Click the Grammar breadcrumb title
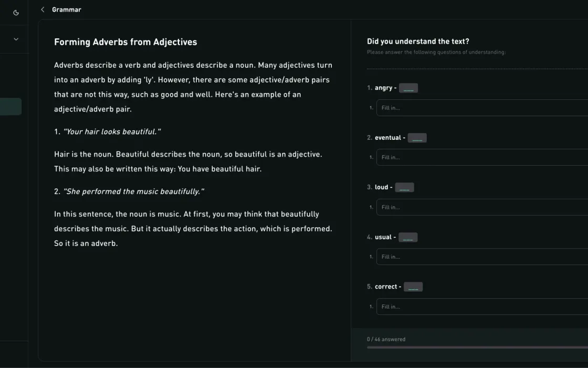Image resolution: width=588 pixels, height=368 pixels. (66, 10)
